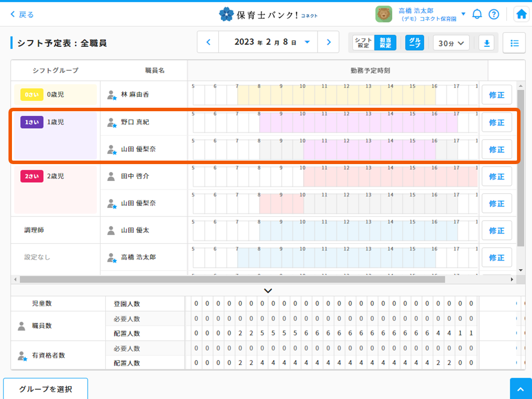
Task: Advance to the next day arrow
Action: coord(328,42)
